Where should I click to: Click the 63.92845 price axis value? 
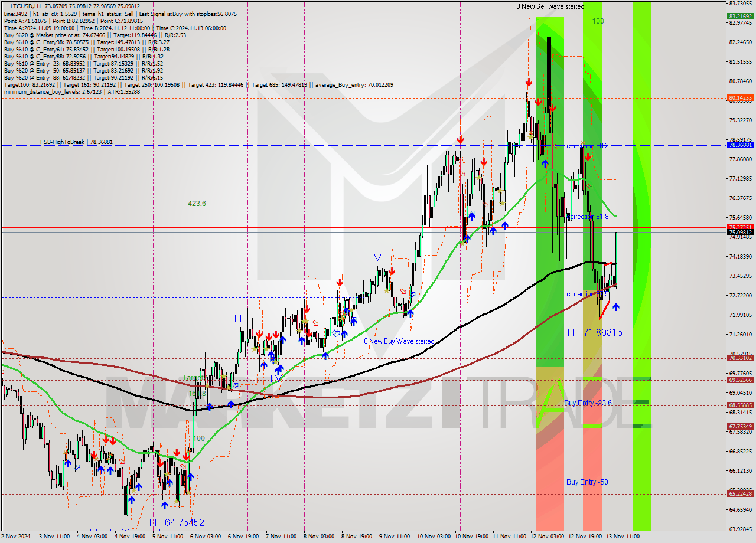[x=741, y=529]
